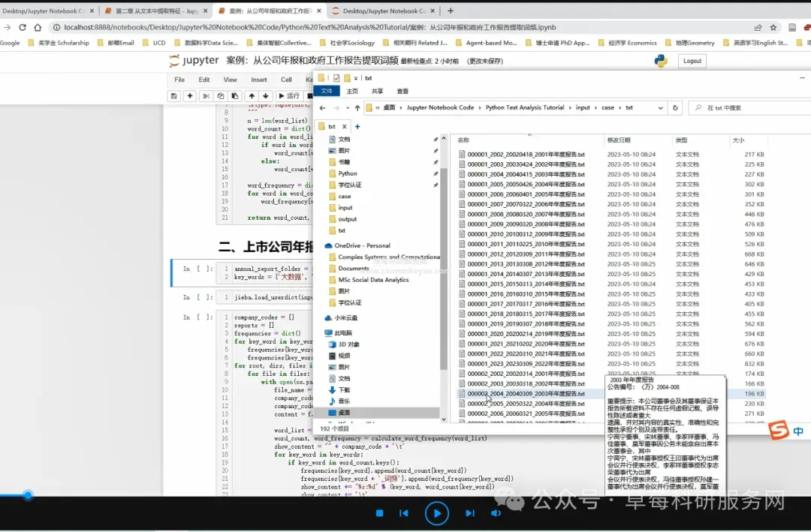Click the Logout button
811x532 pixels.
click(x=692, y=61)
